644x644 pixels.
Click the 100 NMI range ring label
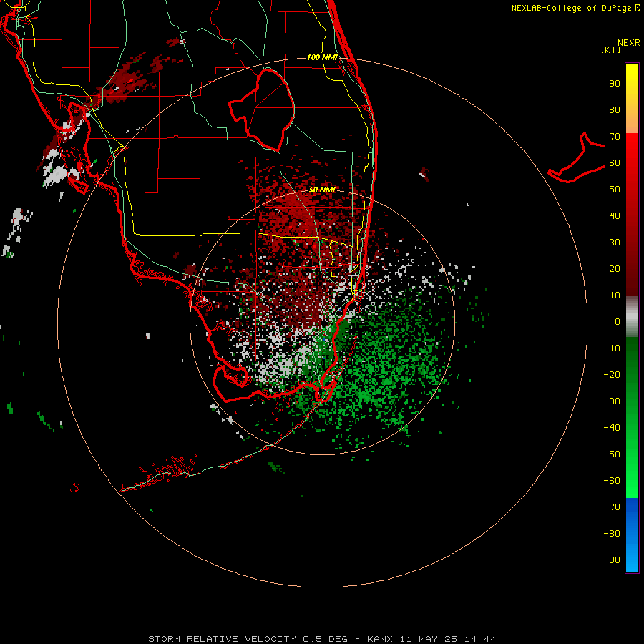[x=322, y=57]
